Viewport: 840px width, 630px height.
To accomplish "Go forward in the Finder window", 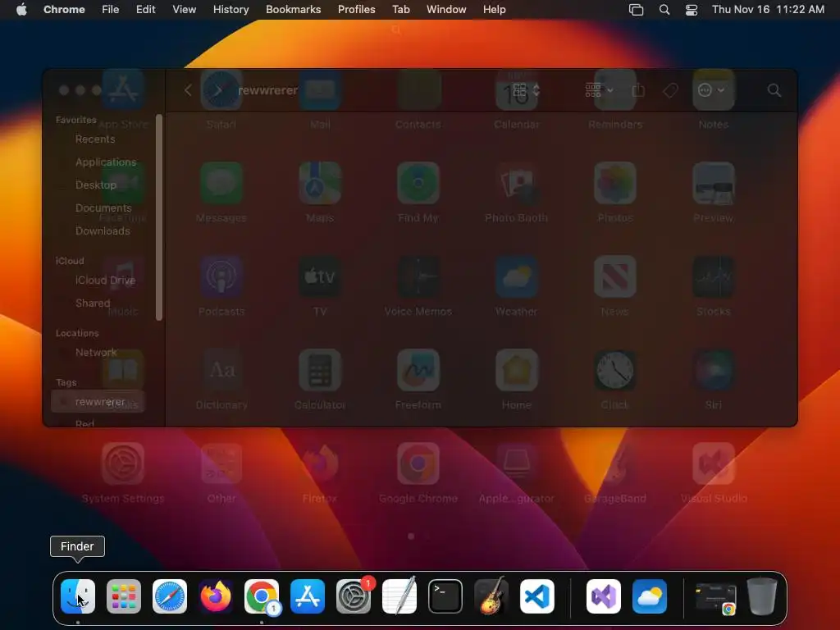I will [x=218, y=90].
